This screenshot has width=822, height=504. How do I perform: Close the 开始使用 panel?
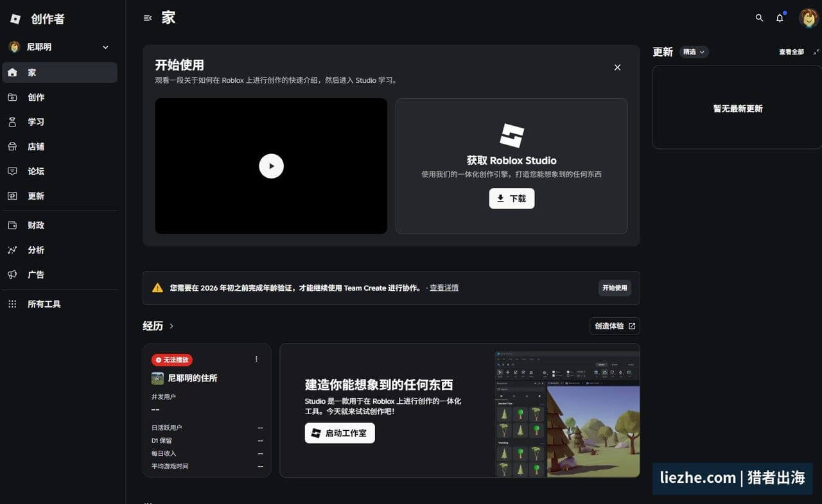pos(617,67)
